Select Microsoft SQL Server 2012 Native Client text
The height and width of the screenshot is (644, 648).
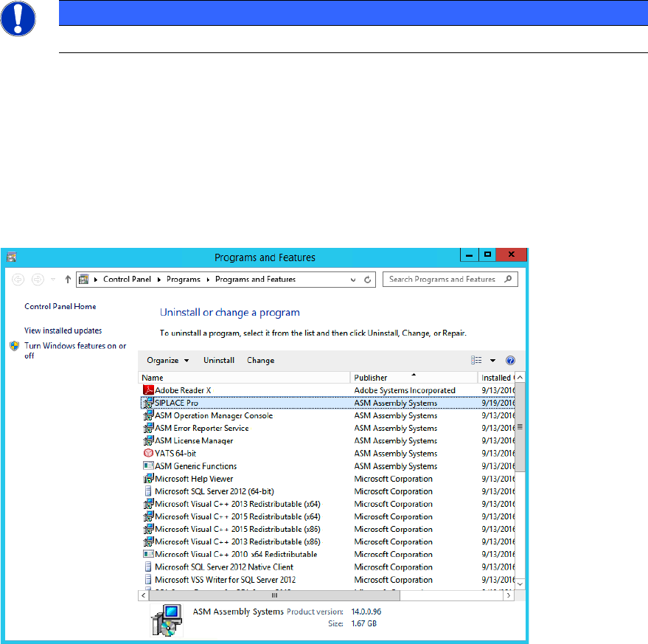coord(224,567)
